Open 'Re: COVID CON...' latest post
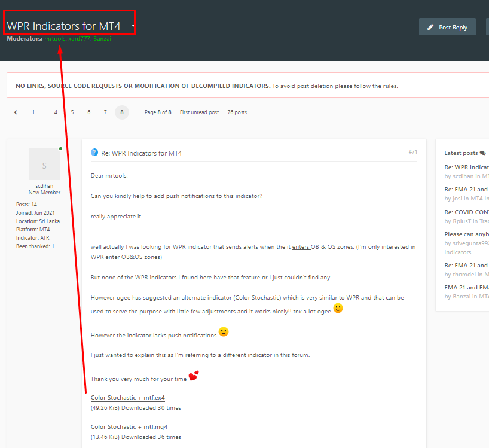489x448 pixels. pos(466,212)
